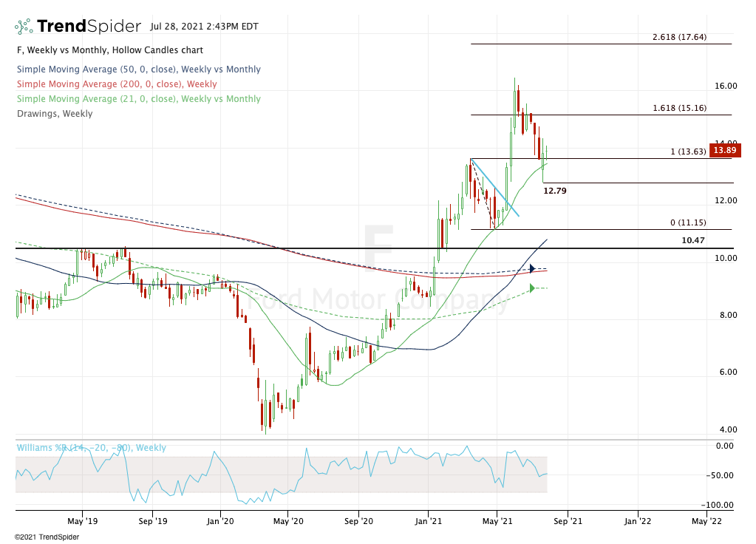Click the ©2021 TrendSpider copyright text
This screenshot has height=544, width=756.
point(47,537)
